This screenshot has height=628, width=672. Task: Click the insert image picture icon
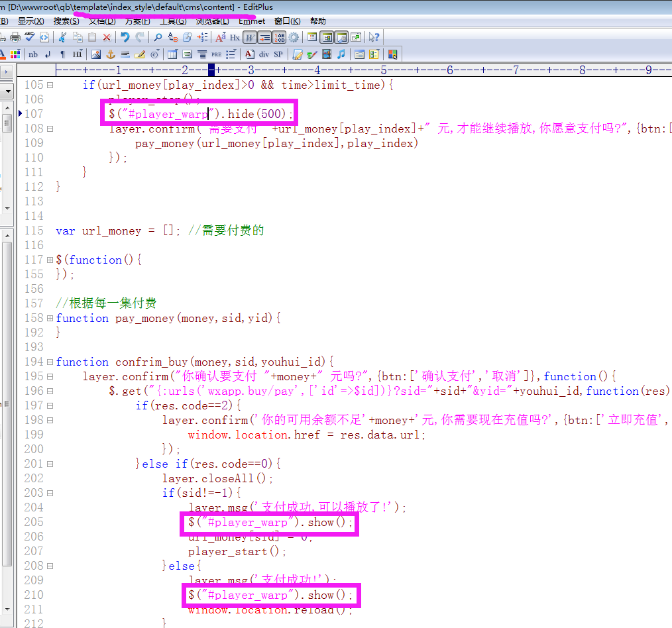96,54
